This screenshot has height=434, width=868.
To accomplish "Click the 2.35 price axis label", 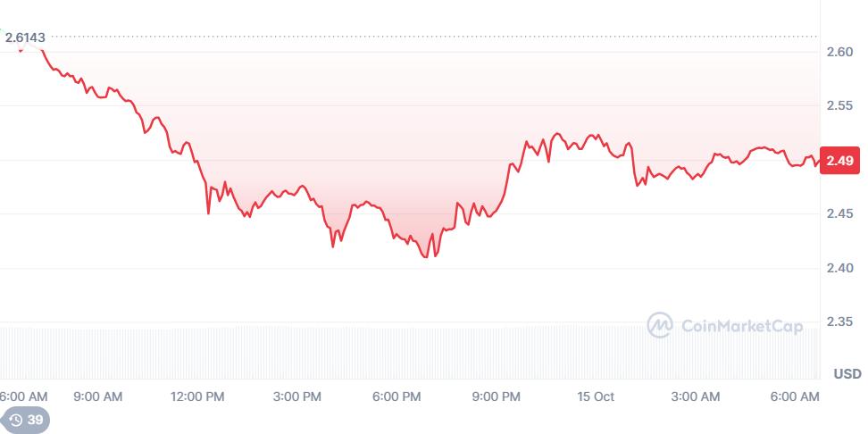I will point(840,321).
